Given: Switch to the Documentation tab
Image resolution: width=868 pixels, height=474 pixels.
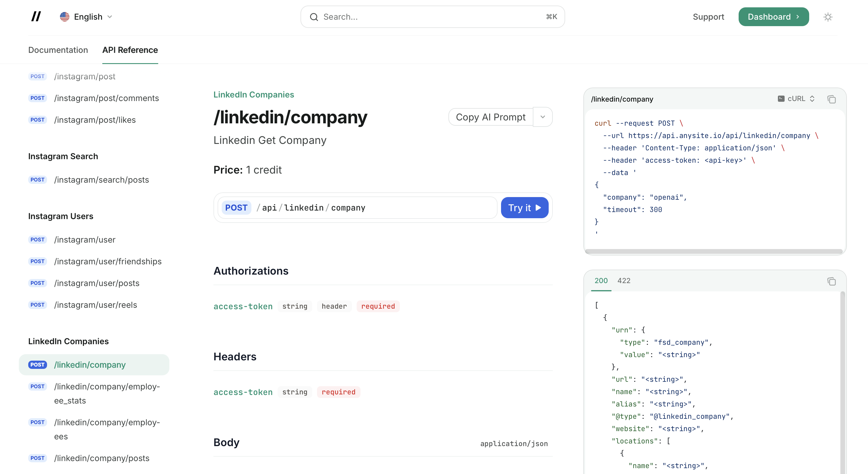Looking at the screenshot, I should (x=58, y=50).
